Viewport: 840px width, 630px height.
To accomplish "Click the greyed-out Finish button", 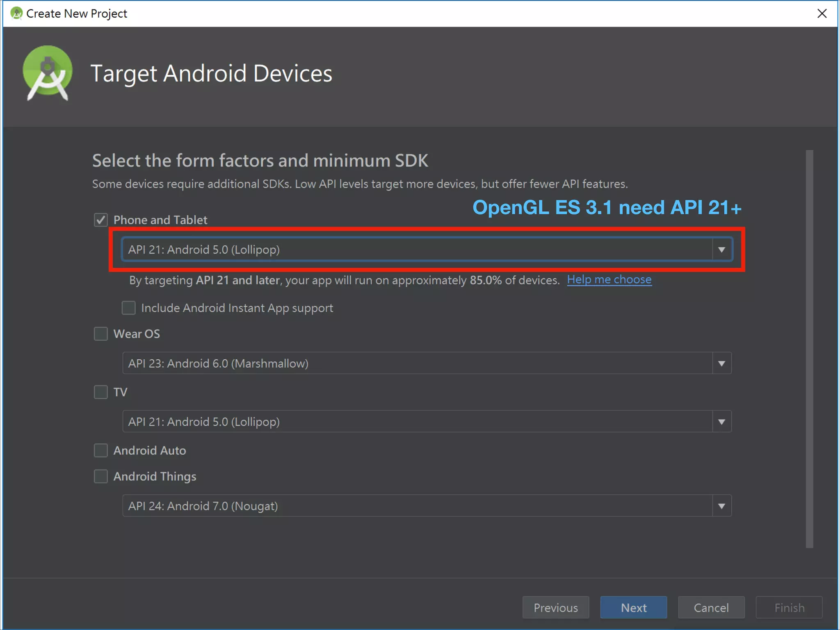I will [789, 607].
